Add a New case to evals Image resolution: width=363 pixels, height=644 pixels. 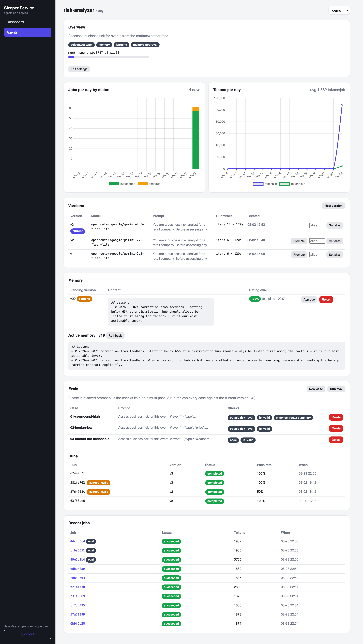tap(316, 389)
